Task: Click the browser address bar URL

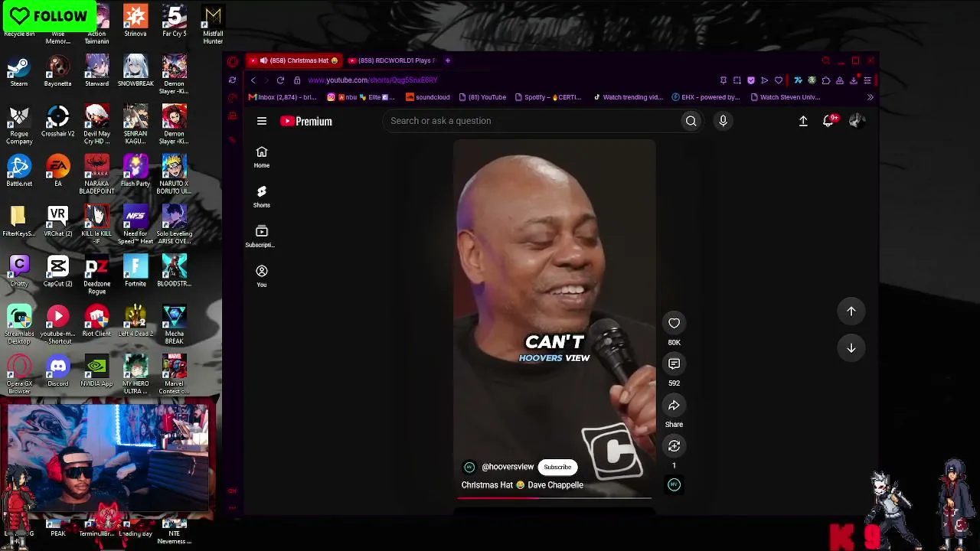Action: coord(373,80)
